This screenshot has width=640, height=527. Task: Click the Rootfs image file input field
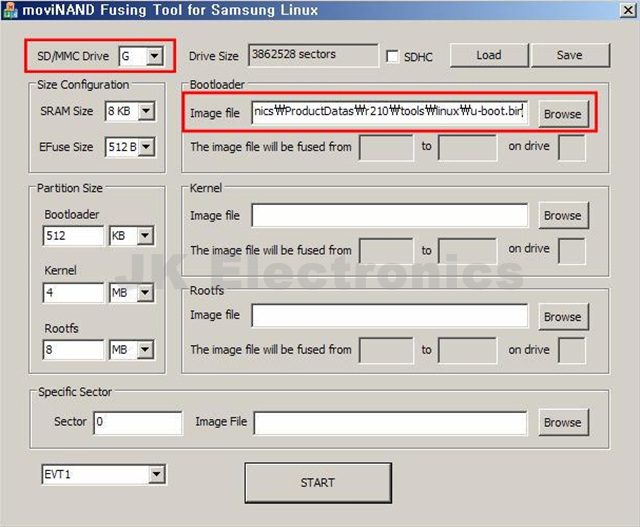(x=389, y=316)
